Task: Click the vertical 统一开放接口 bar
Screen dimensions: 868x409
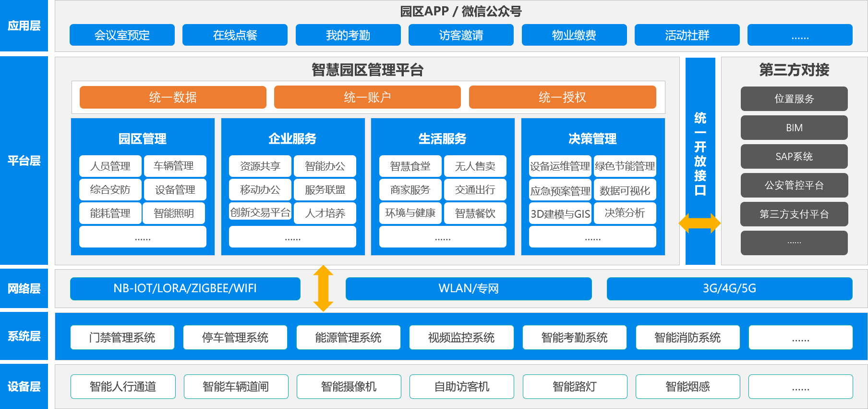Action: (700, 161)
